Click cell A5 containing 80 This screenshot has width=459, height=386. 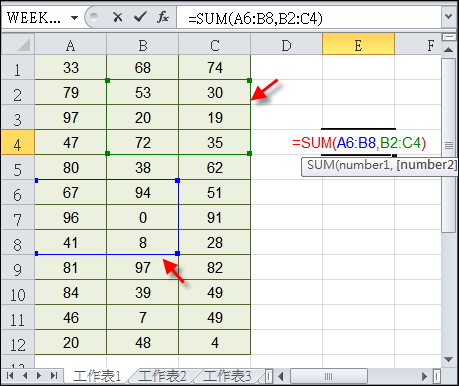71,168
